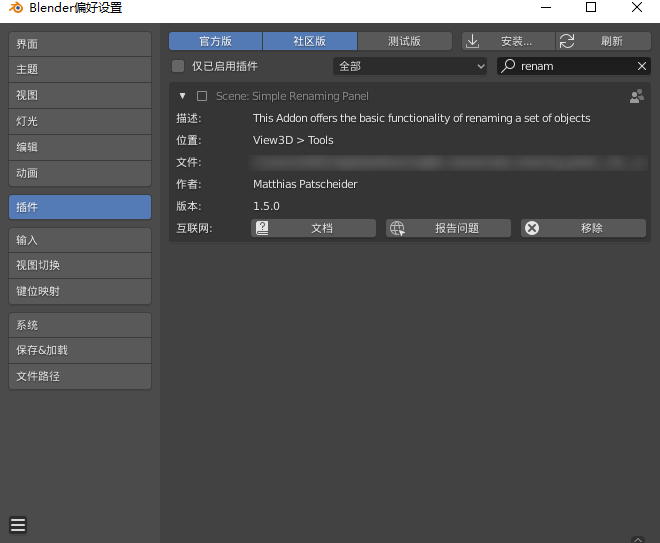
Task: Toggle the 社区版 filter
Action: (x=310, y=41)
